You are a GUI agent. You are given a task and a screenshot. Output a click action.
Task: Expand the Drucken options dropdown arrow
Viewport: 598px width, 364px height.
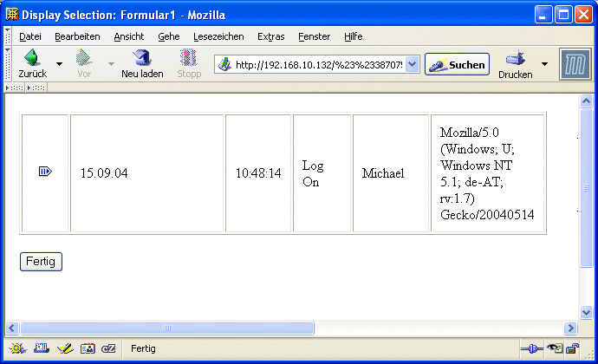pos(544,64)
